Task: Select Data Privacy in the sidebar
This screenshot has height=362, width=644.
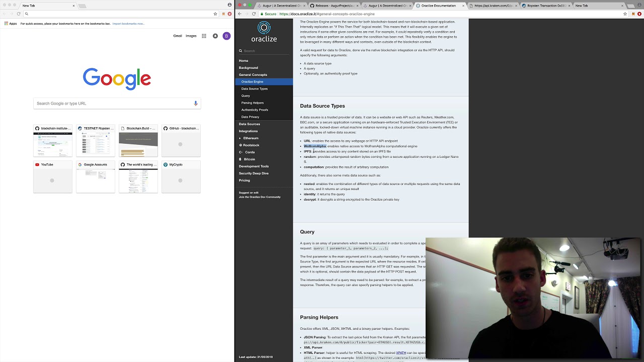Action: click(x=264, y=117)
